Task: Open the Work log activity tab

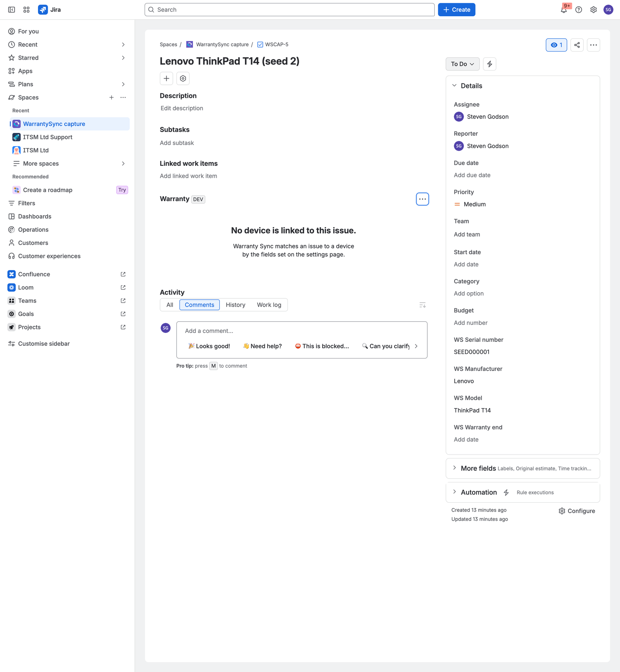Action: [x=269, y=305]
